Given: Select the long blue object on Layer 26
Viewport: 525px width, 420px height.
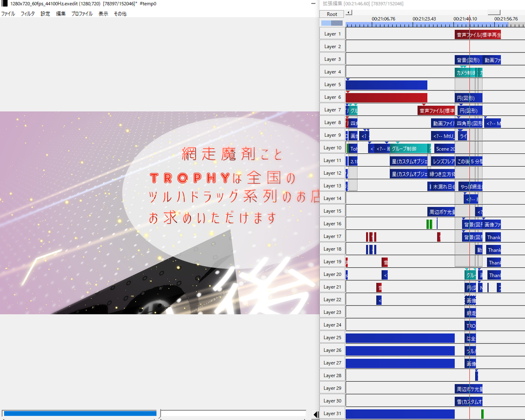Looking at the screenshot, I should (x=400, y=351).
